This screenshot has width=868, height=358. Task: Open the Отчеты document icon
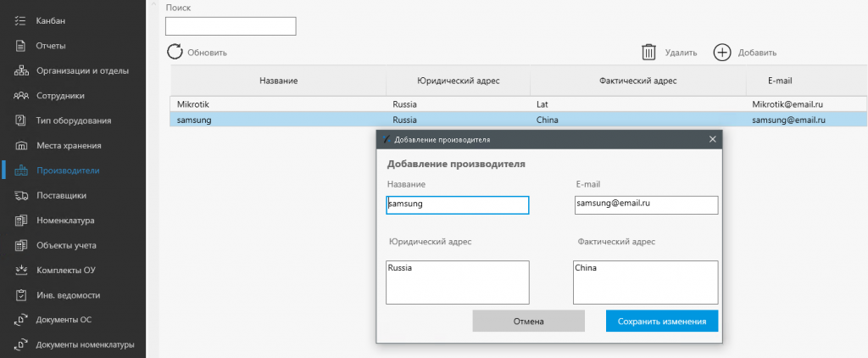(x=20, y=46)
